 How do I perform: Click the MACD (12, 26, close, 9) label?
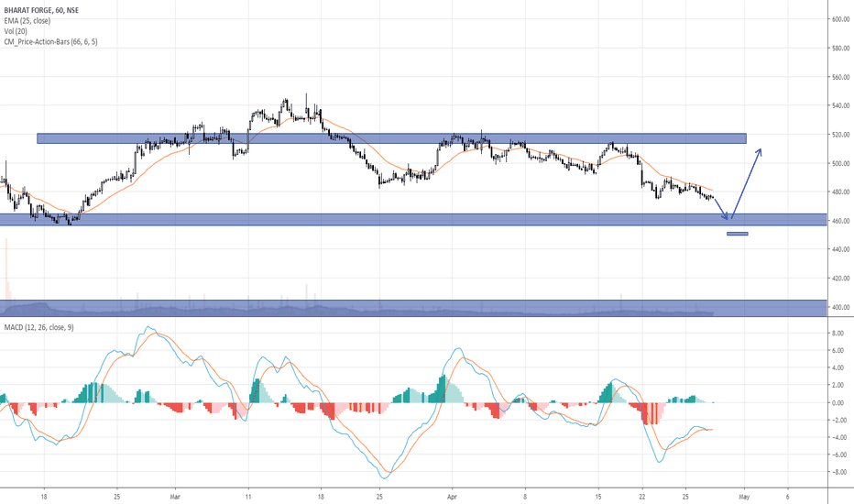38,327
